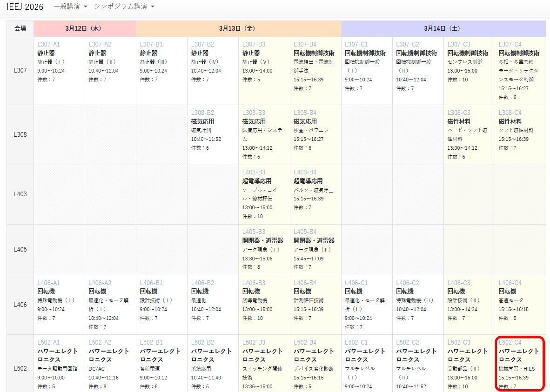This screenshot has width=550, height=392.
Task: Open session L403-B3 超電導応用
Action: [x=254, y=173]
